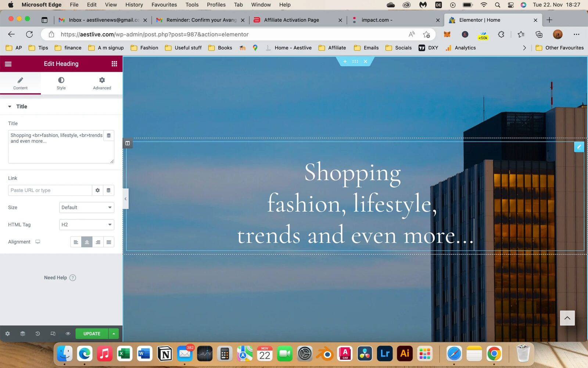Open the Other Favourites folder
This screenshot has width=588, height=368.
pyautogui.click(x=560, y=48)
